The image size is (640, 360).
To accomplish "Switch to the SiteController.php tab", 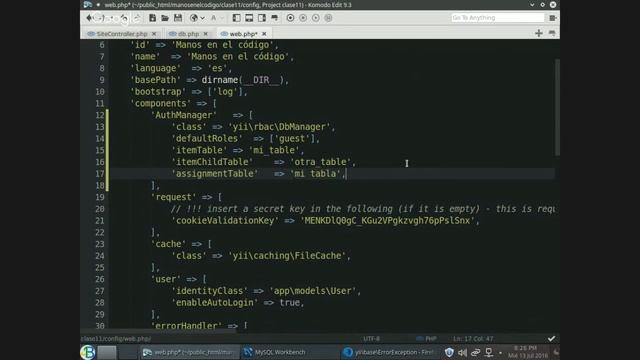I will click(x=121, y=34).
